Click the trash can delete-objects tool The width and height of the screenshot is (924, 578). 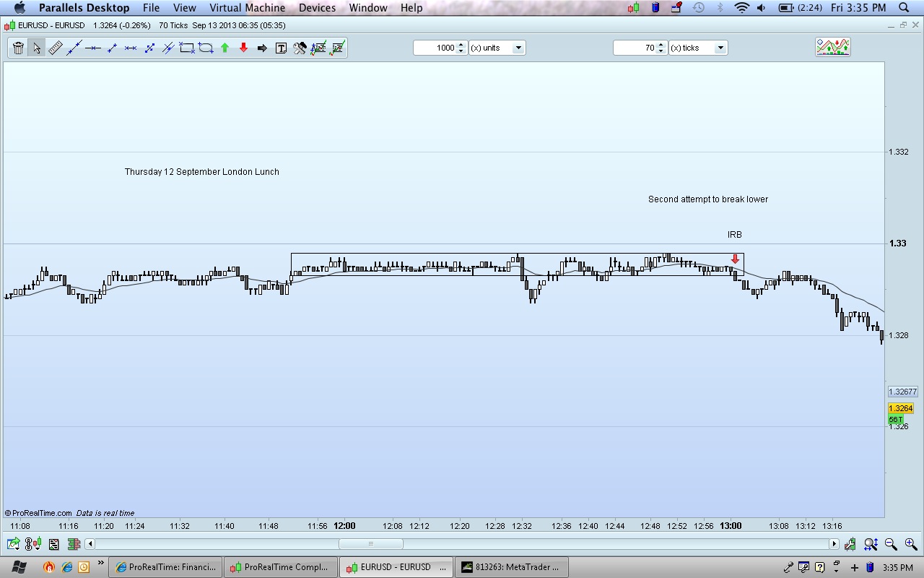[18, 48]
